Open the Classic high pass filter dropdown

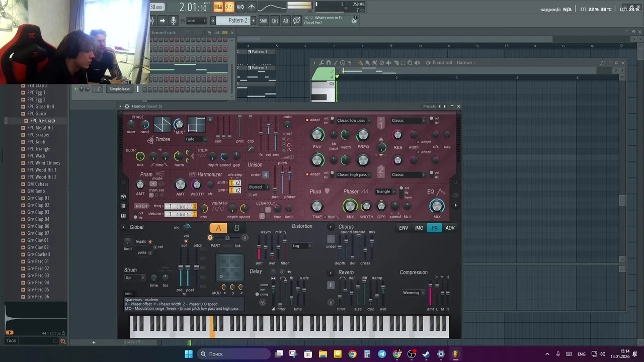(x=354, y=174)
